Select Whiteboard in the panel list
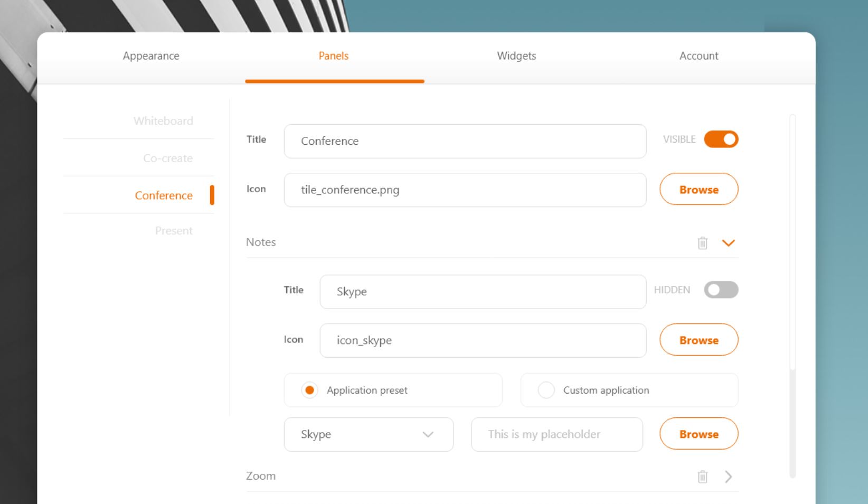 pos(163,121)
